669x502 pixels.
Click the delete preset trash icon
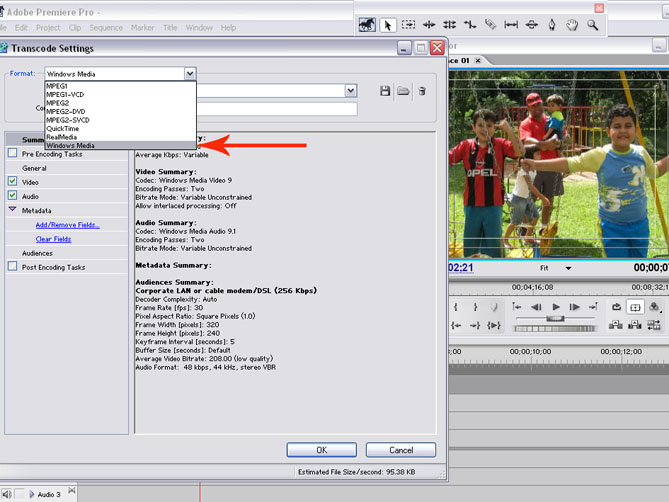coord(422,91)
